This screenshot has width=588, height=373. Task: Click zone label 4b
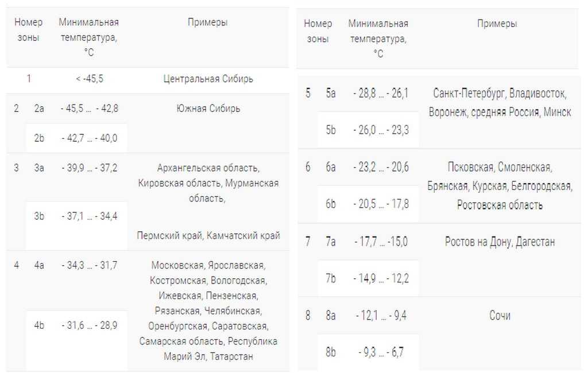39,325
